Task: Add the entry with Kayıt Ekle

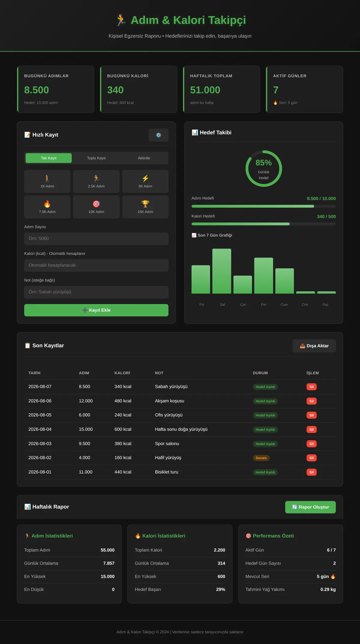Action: click(96, 310)
